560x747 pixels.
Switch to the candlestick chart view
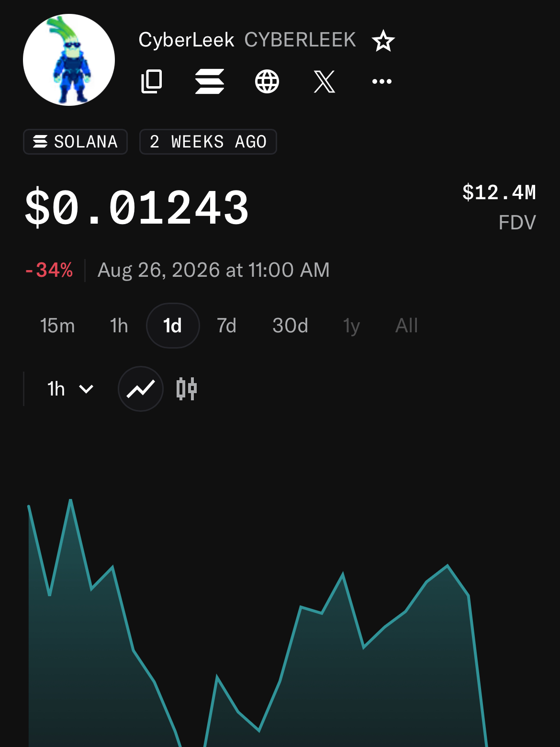click(x=187, y=389)
